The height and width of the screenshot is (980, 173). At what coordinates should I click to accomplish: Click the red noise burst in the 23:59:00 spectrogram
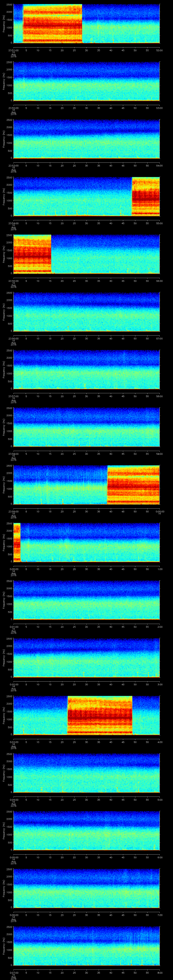coord(133,485)
